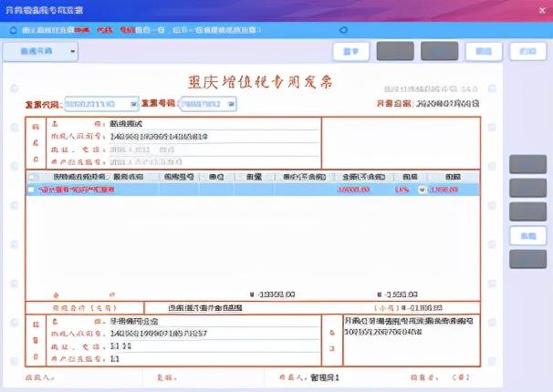Click the reviewer field in the footer row
Screen dimensions: 553x392
pos(219,377)
